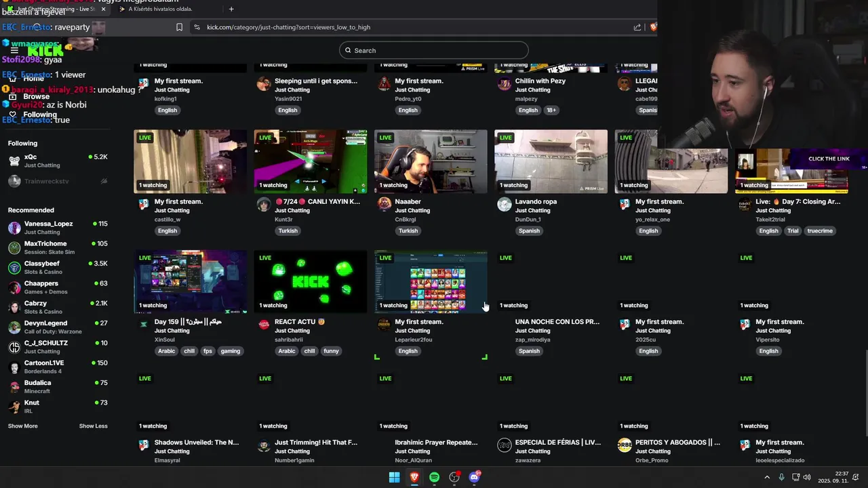This screenshot has height=488, width=868.
Task: Open Ibrahimic Prayer Repeate... stream title
Action: tap(436, 443)
